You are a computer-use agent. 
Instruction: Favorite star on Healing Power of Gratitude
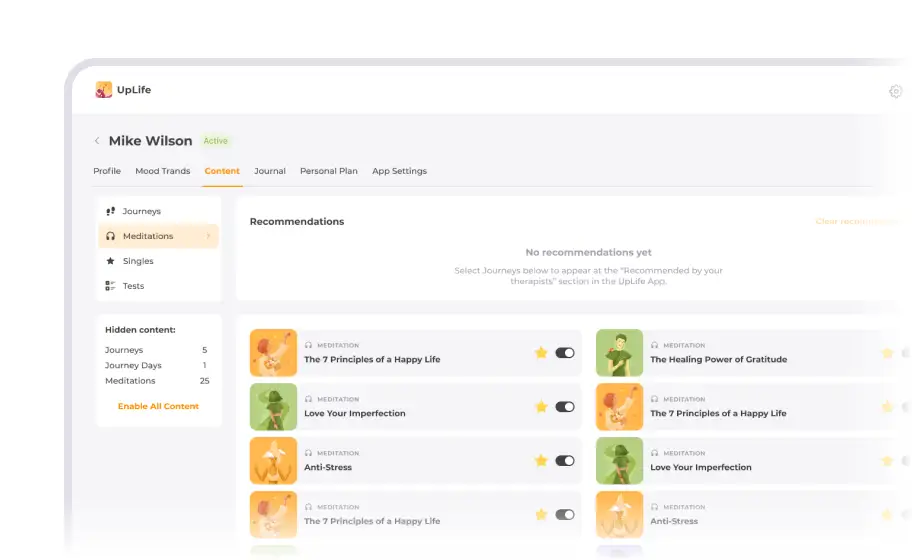(x=887, y=352)
